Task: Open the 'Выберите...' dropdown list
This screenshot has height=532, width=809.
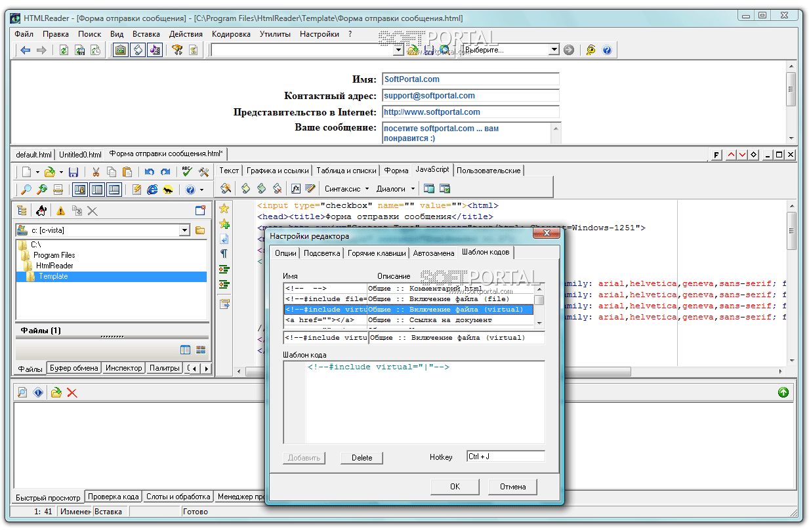Action: tap(554, 50)
